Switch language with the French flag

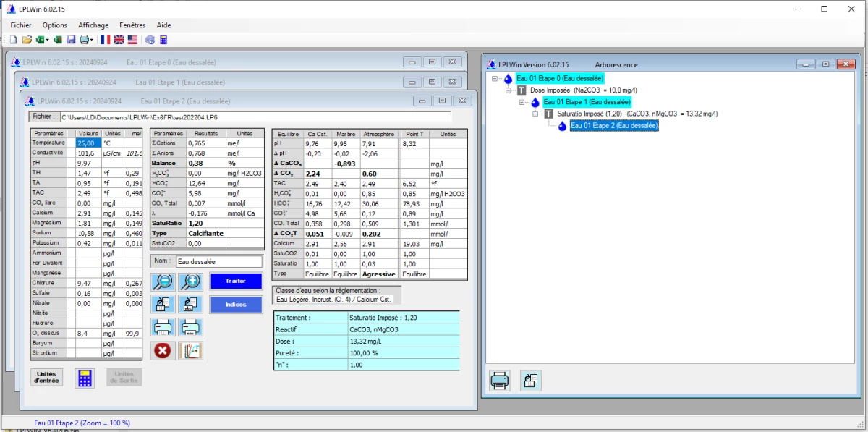(106, 40)
